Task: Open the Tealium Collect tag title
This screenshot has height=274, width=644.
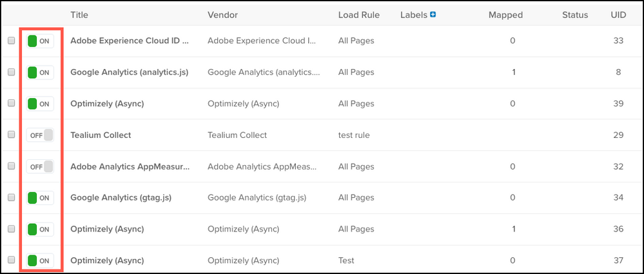Action: 101,135
